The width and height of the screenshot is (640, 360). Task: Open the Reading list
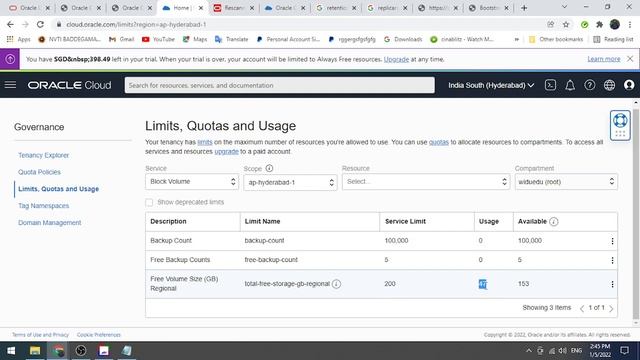tap(613, 39)
